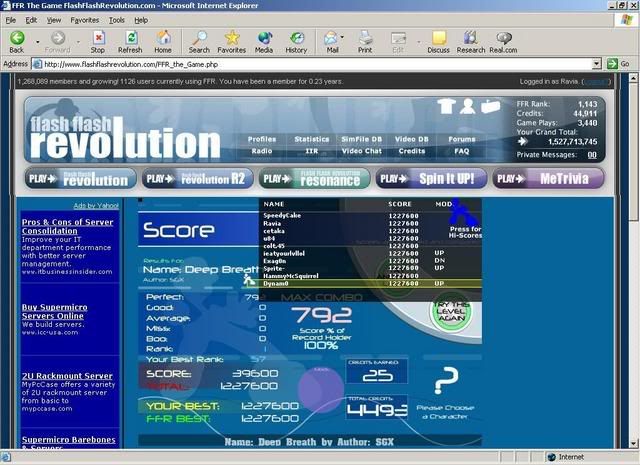Open the Search toolbar icon
640x465 pixels.
[x=199, y=41]
